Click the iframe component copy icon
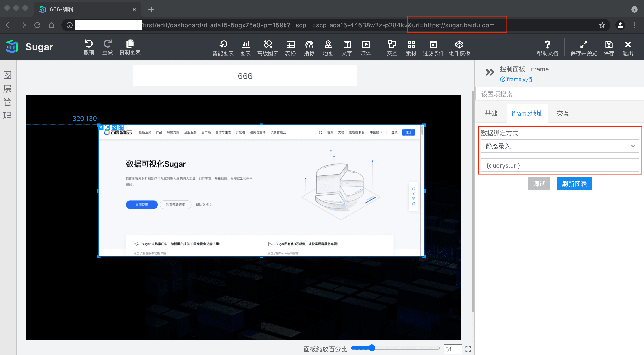 (107, 128)
